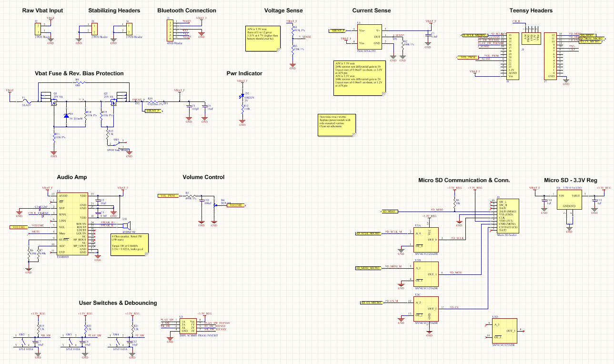Select the unused U3D buffer block
This screenshot has width=614, height=364.
point(504,330)
